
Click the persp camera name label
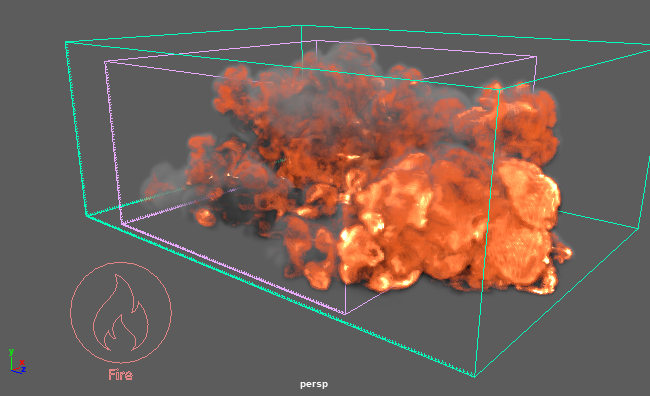(314, 384)
